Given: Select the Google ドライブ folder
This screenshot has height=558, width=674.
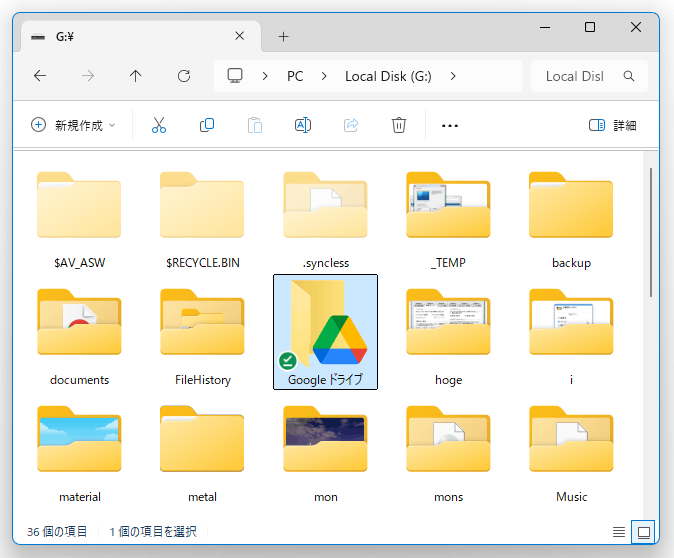Looking at the screenshot, I should coord(325,331).
